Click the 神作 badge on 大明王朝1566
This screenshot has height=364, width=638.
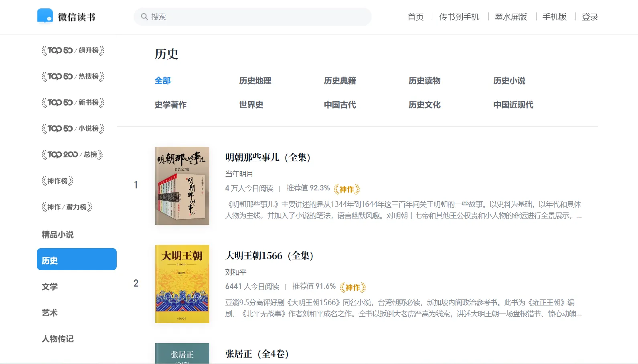(353, 287)
